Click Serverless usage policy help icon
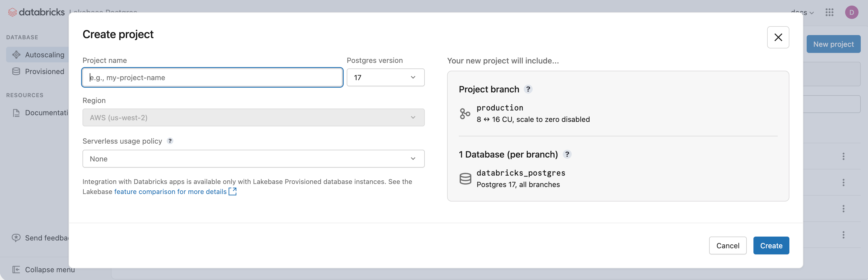 point(170,141)
